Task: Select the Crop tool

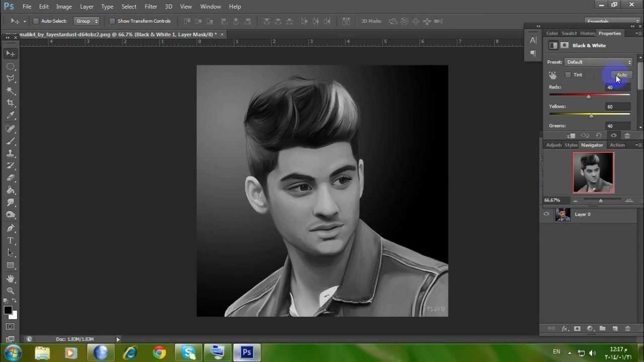Action: point(11,103)
